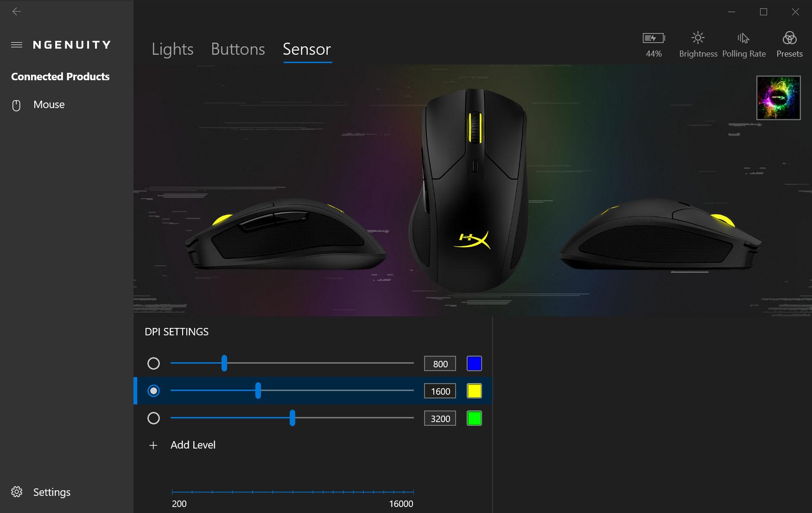Open the Brightness control
Viewport: 812px width, 513px height.
coord(698,45)
